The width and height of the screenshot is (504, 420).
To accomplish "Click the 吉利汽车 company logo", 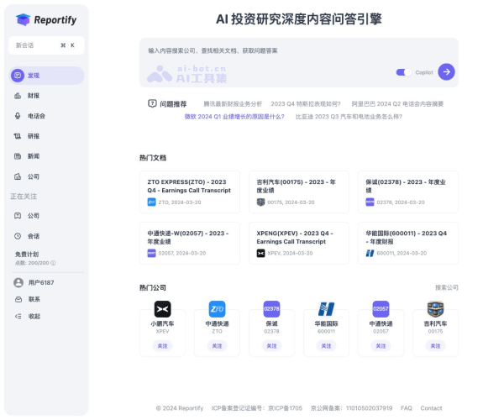I will pos(435,309).
